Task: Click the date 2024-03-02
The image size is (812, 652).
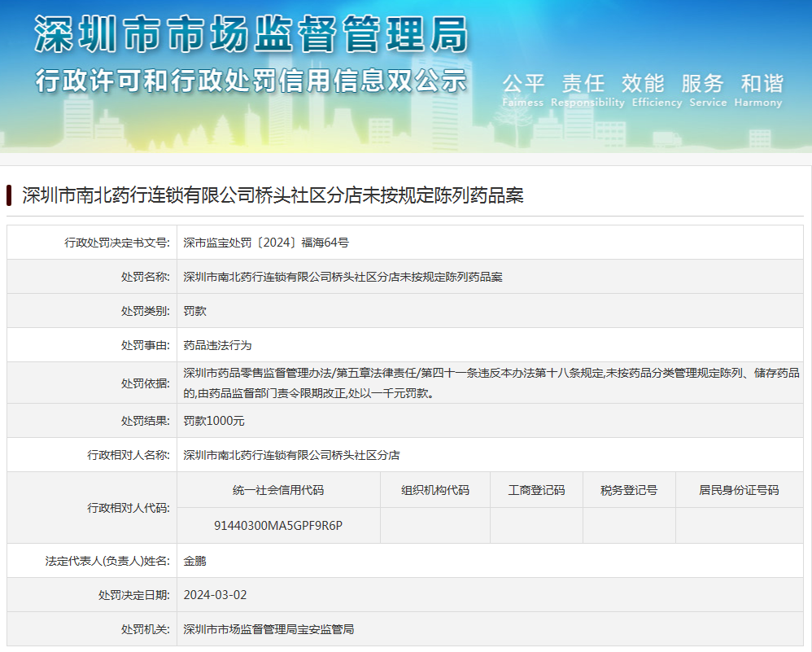Action: pyautogui.click(x=215, y=595)
